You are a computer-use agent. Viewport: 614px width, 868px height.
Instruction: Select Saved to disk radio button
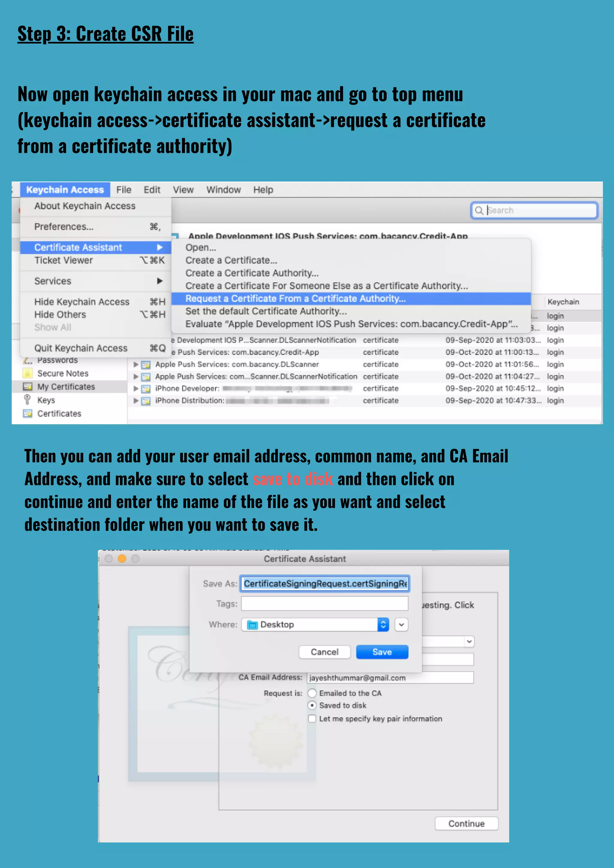click(312, 705)
